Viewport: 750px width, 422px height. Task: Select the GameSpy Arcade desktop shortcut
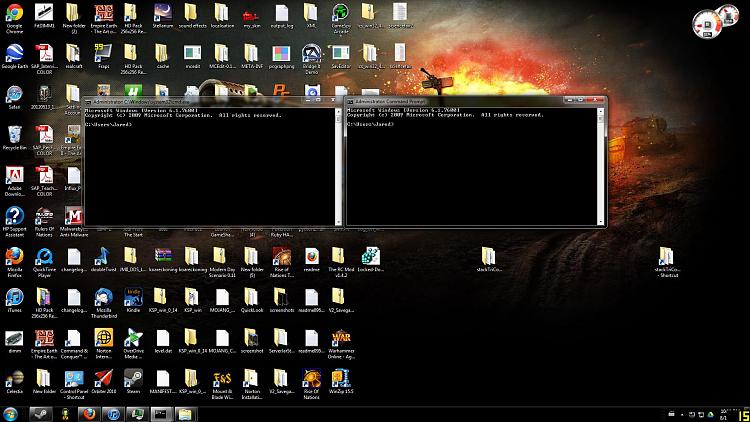pos(341,17)
